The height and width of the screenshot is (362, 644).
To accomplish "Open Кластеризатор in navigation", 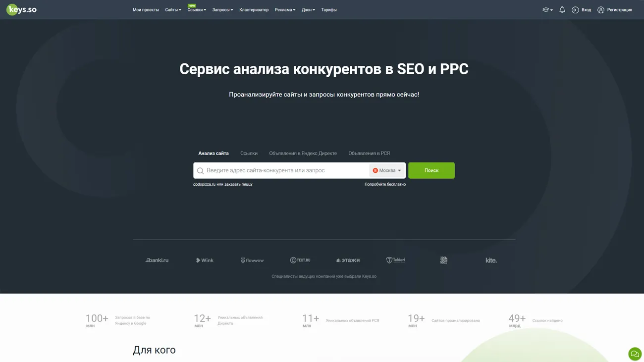I will point(254,10).
